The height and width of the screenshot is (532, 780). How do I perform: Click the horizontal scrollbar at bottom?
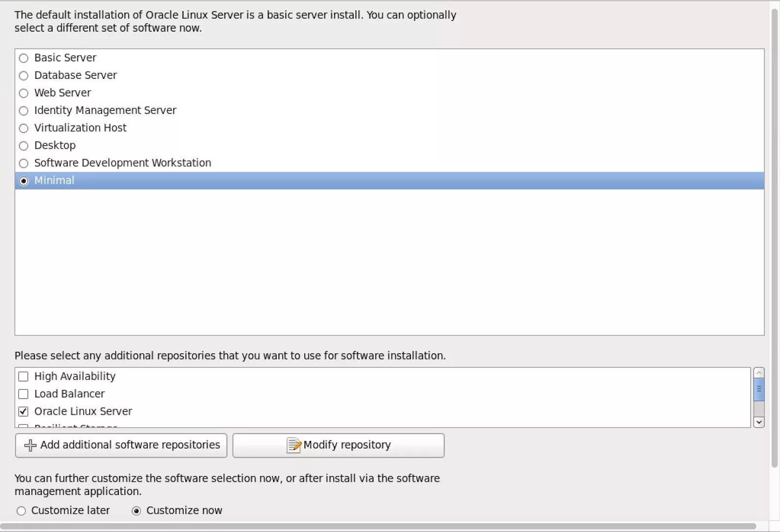tap(378, 527)
